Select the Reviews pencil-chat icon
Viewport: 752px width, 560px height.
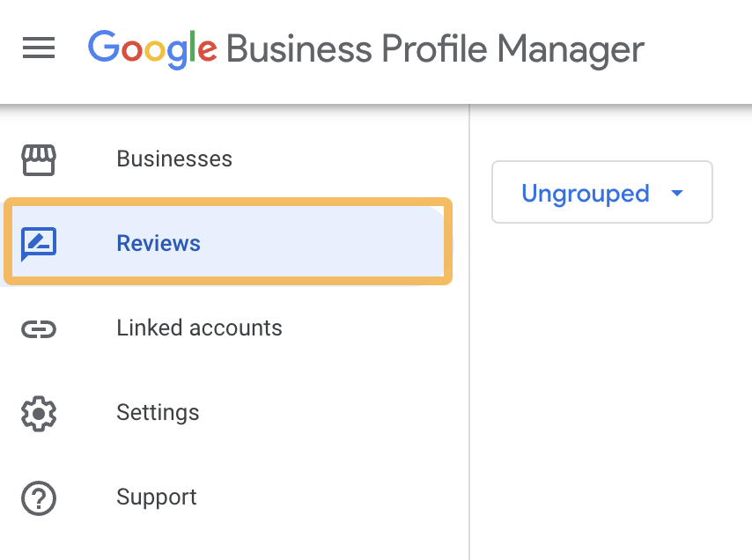(x=39, y=244)
